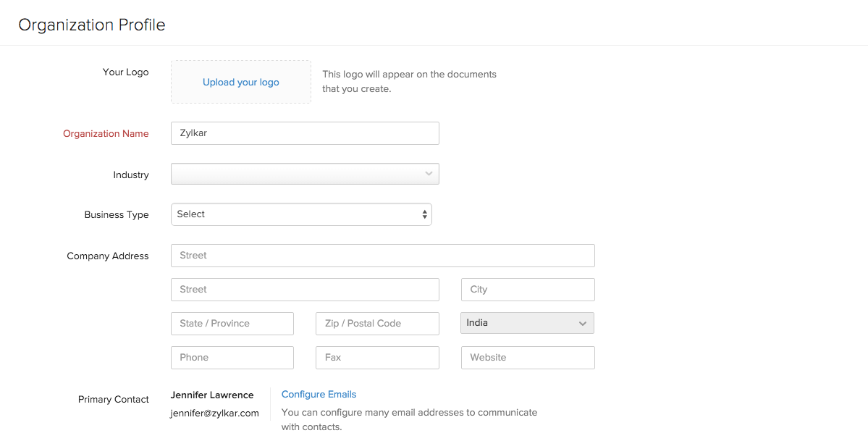The image size is (868, 441).
Task: Focus the Fax input field
Action: [x=377, y=358]
